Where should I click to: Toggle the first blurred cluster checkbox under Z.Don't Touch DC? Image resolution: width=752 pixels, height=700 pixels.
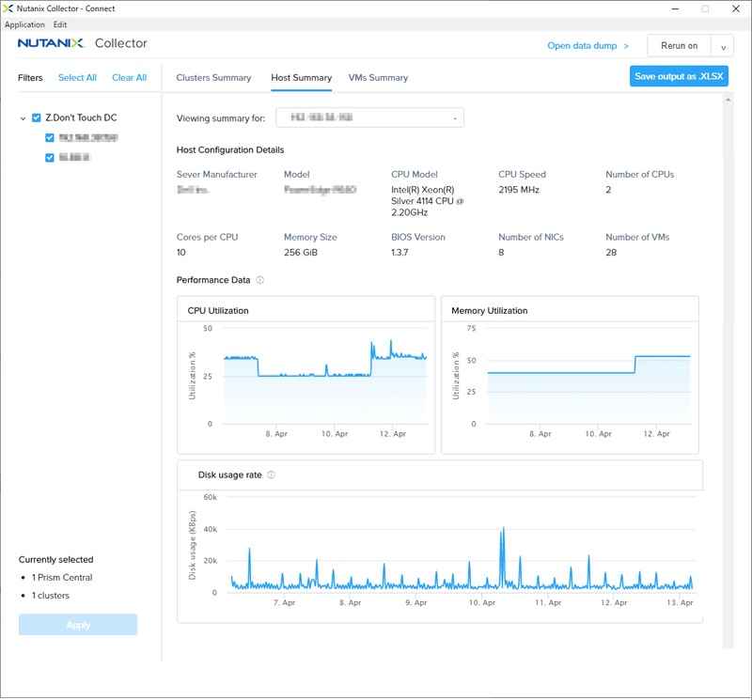click(50, 137)
